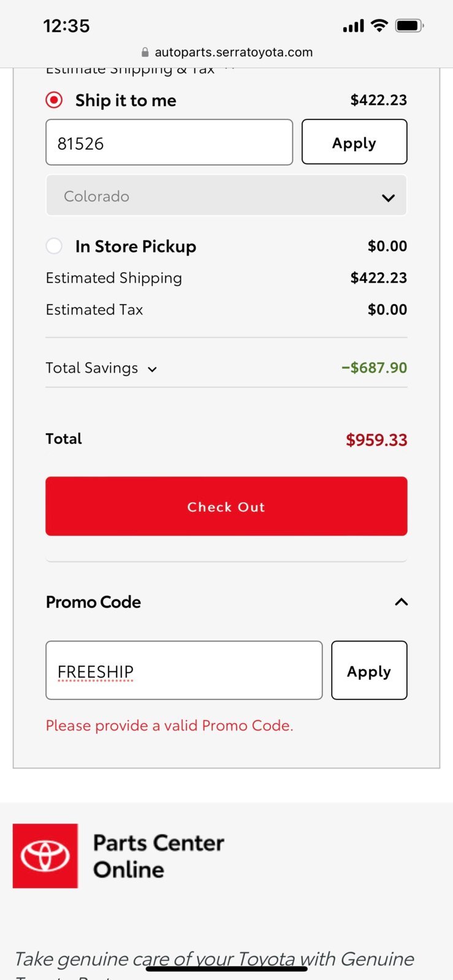The width and height of the screenshot is (453, 980).
Task: Tap the battery status icon
Action: point(410,26)
